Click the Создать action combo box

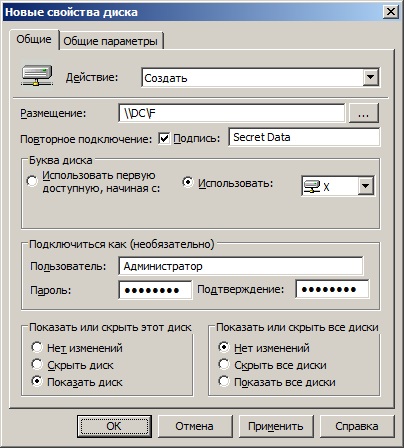pyautogui.click(x=260, y=78)
